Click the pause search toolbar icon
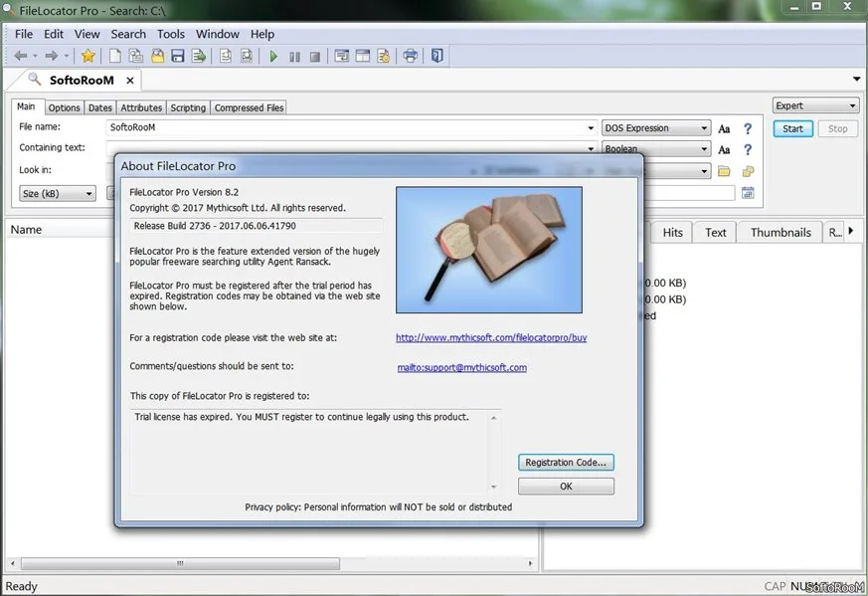 (x=294, y=57)
